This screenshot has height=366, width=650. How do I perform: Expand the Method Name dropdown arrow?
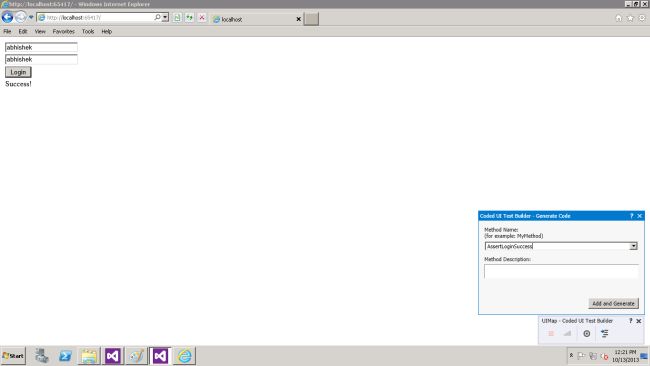633,246
